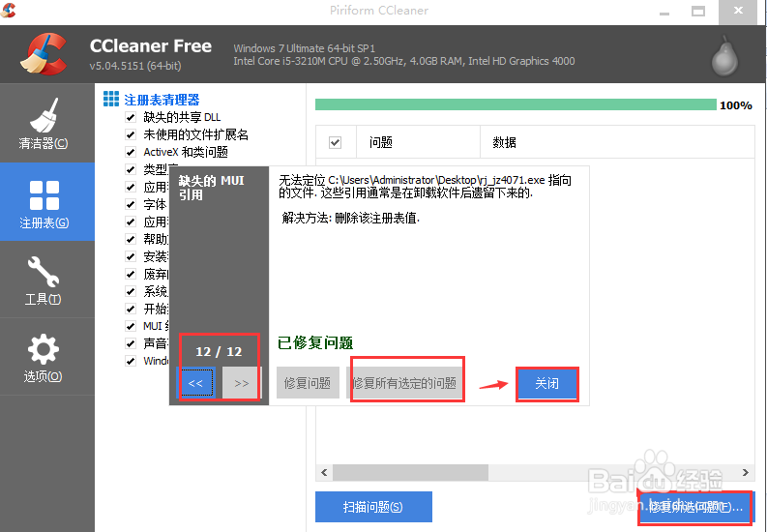Click 修复所选问题(F) button

[x=696, y=507]
